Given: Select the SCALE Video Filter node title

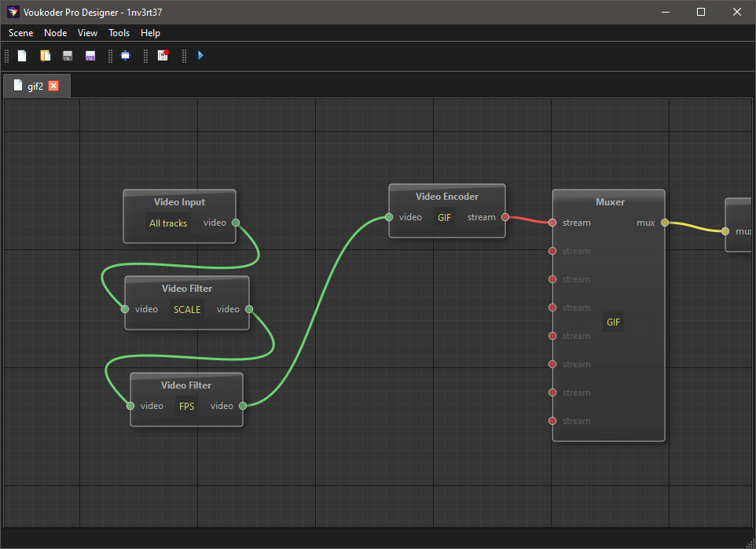Looking at the screenshot, I should point(186,288).
